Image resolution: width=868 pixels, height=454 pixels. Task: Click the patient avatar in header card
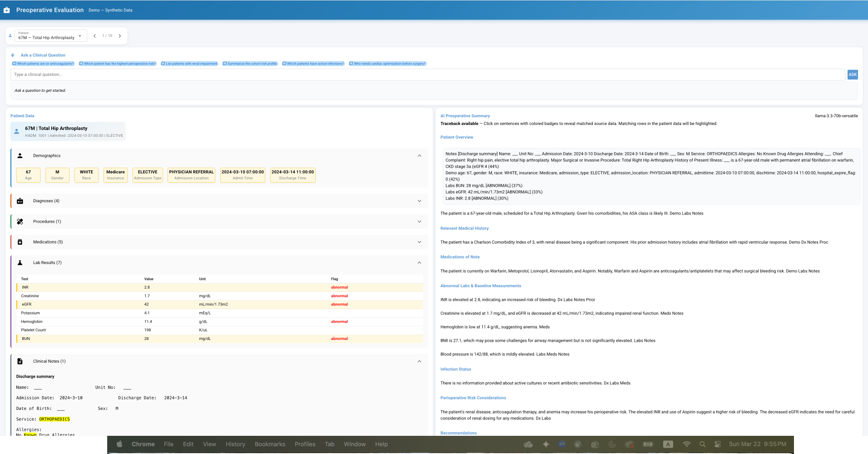tap(17, 131)
